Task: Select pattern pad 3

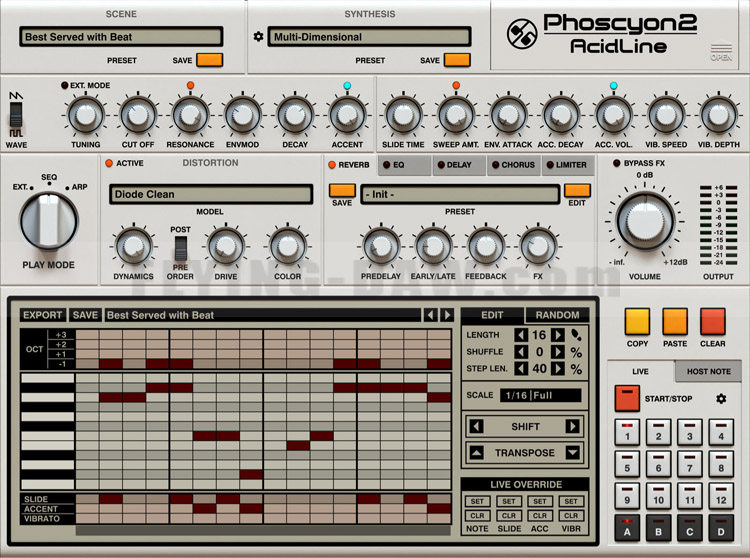Action: click(690, 432)
